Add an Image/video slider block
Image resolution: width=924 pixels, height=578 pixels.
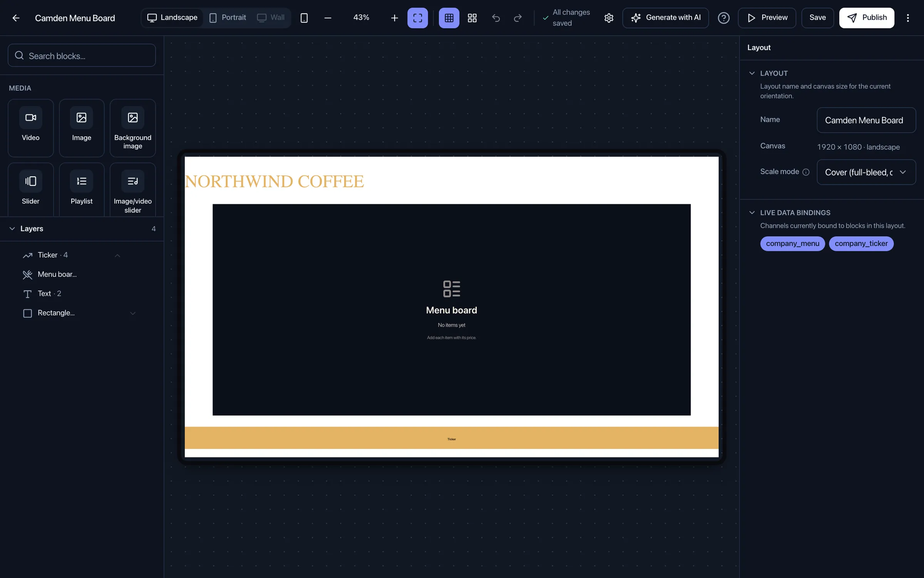[x=133, y=190]
